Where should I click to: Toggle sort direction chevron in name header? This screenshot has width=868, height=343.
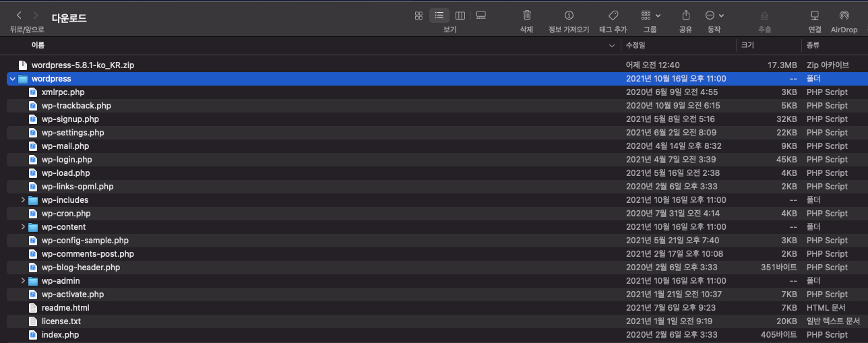click(613, 46)
